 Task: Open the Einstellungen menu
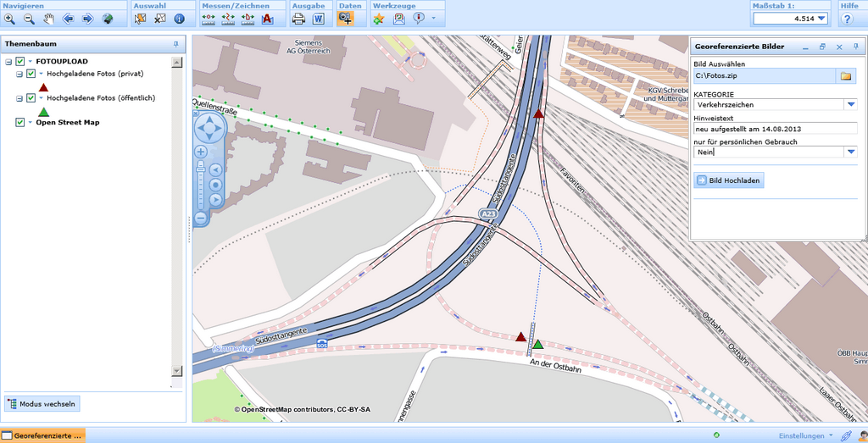click(x=804, y=435)
